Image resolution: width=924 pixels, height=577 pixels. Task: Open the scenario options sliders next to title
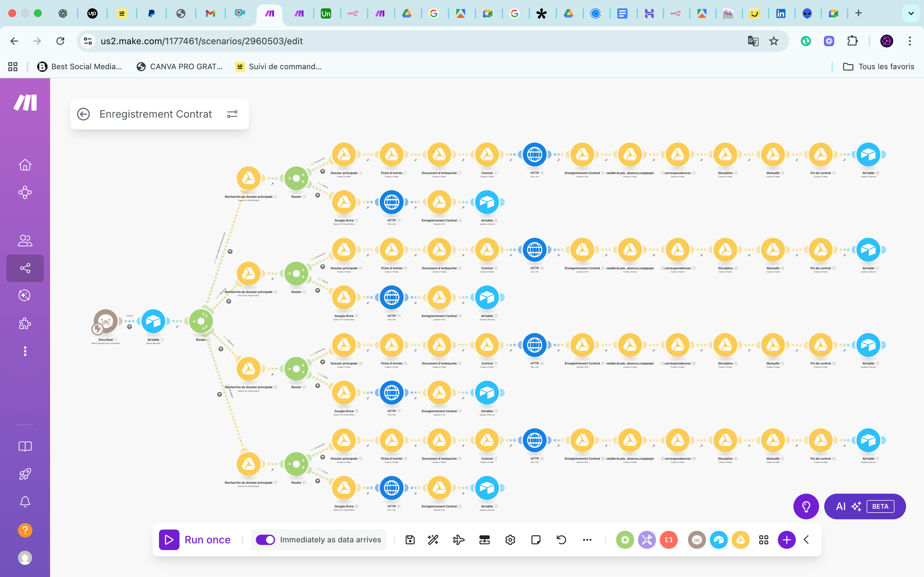point(232,114)
